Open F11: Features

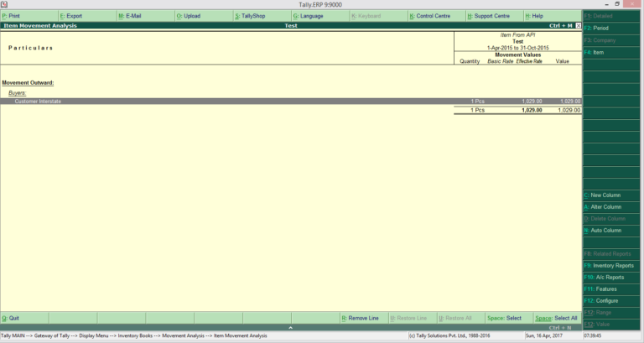pos(611,289)
